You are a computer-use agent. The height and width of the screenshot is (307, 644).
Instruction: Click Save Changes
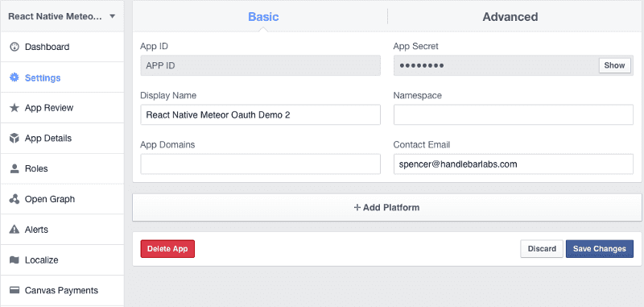pyautogui.click(x=600, y=249)
